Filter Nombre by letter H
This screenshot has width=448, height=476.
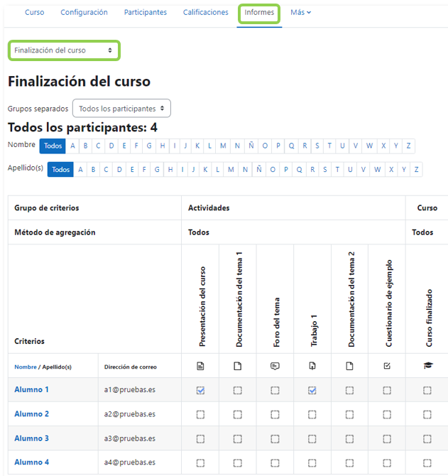pyautogui.click(x=163, y=146)
